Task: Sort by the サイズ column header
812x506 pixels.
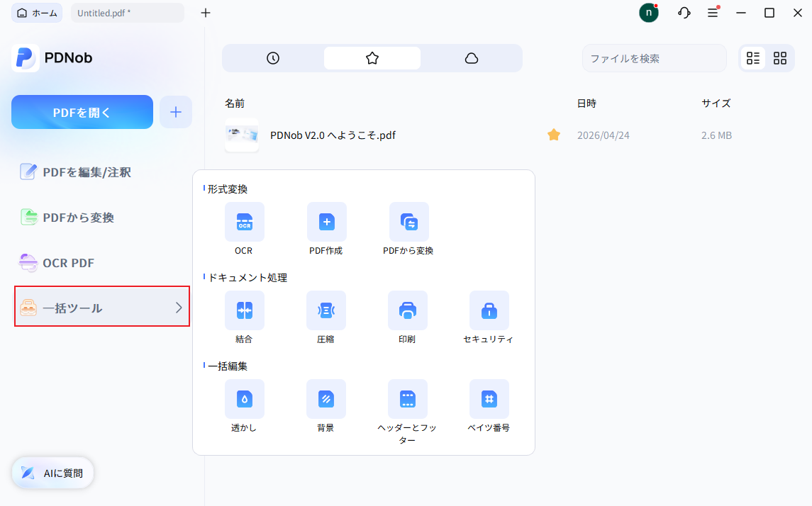Action: (x=716, y=103)
